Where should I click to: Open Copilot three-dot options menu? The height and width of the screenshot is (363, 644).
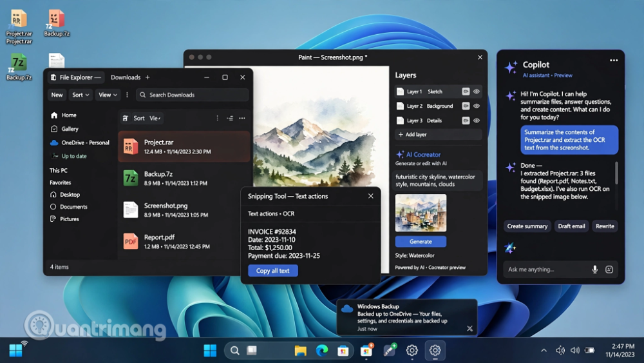pyautogui.click(x=614, y=61)
